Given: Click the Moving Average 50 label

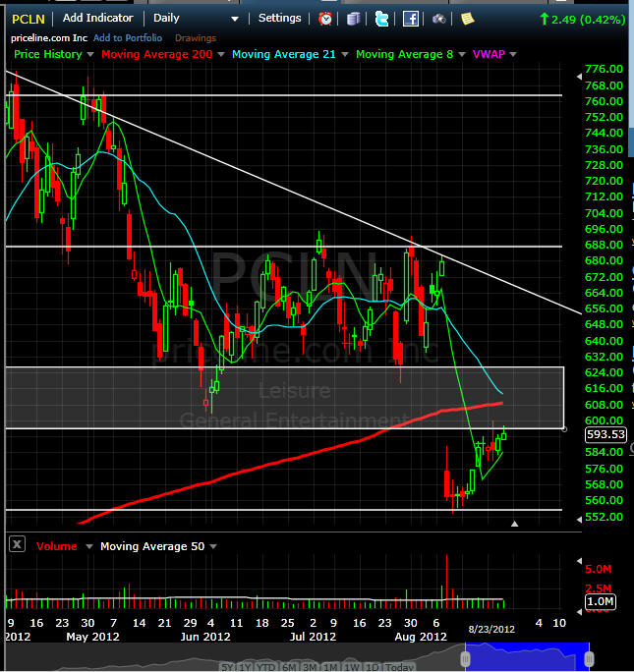Looking at the screenshot, I should click(152, 546).
